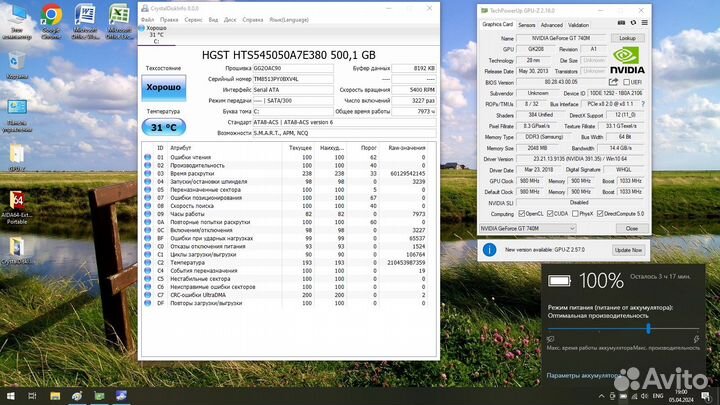Screen dimensions: 720x405
Task: Click the max performance end of power slider
Action: click(x=696, y=339)
